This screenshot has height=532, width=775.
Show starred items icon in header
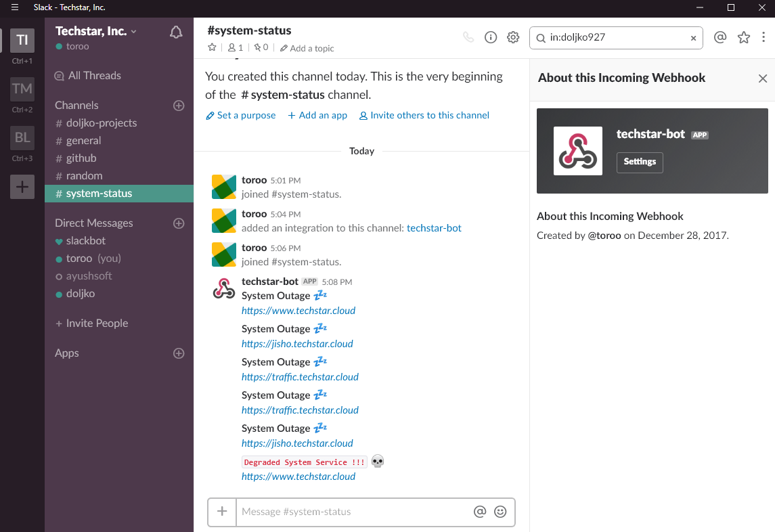point(743,37)
